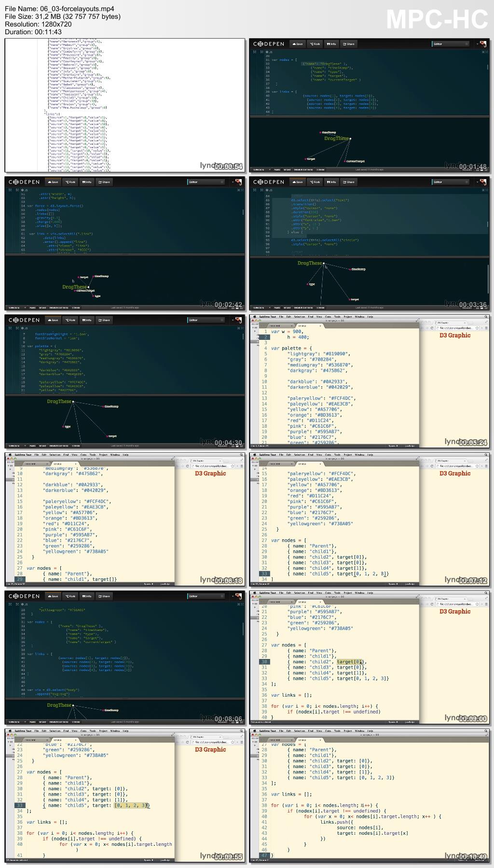Click Chrome reload icon in the 00:07:12 frame
This screenshot has height=868, width=494.
432,466
